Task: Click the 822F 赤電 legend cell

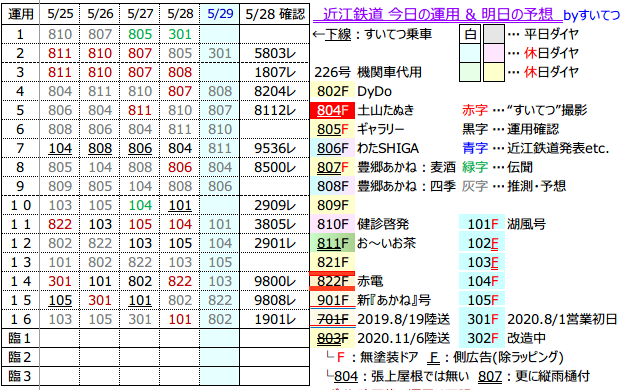Action: coord(333,281)
